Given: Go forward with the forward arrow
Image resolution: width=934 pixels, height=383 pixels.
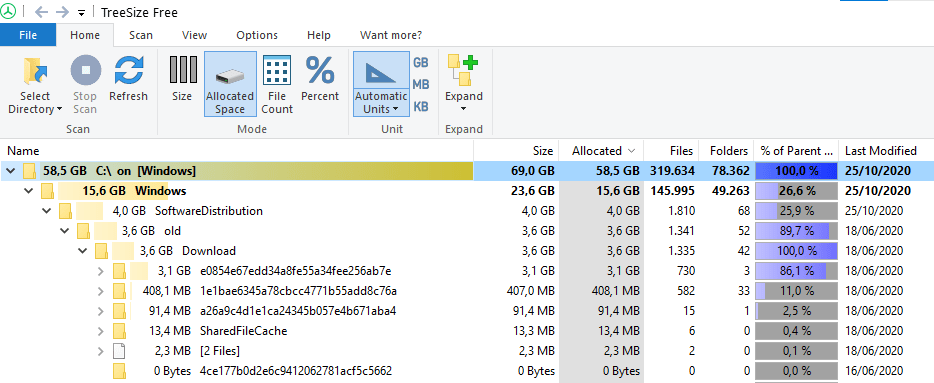Looking at the screenshot, I should [x=62, y=12].
